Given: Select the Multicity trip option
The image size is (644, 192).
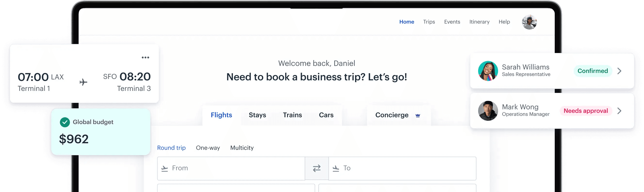Looking at the screenshot, I should tap(242, 148).
